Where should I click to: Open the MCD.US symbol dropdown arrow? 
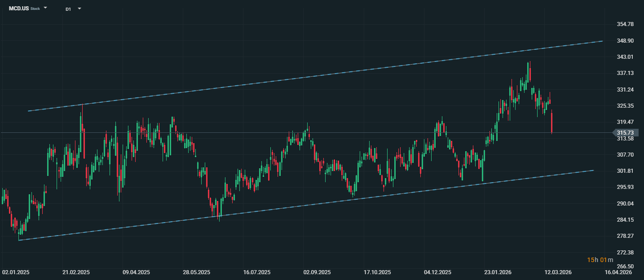pos(45,8)
